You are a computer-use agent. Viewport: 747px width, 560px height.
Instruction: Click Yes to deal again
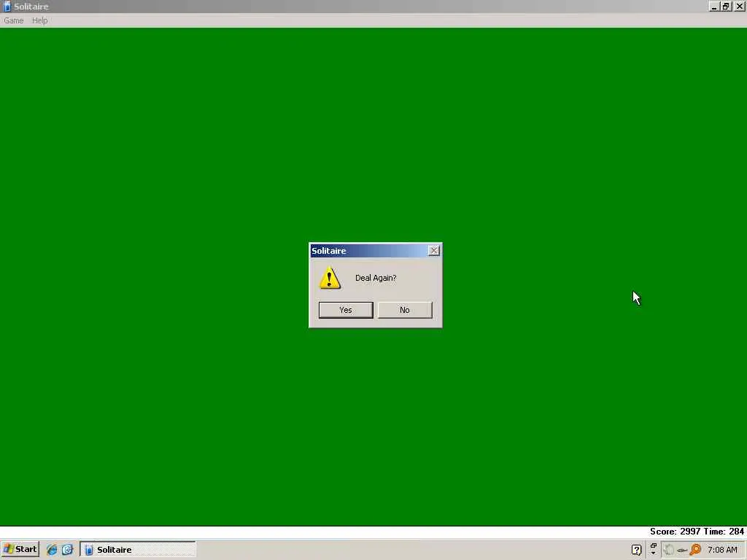point(346,310)
